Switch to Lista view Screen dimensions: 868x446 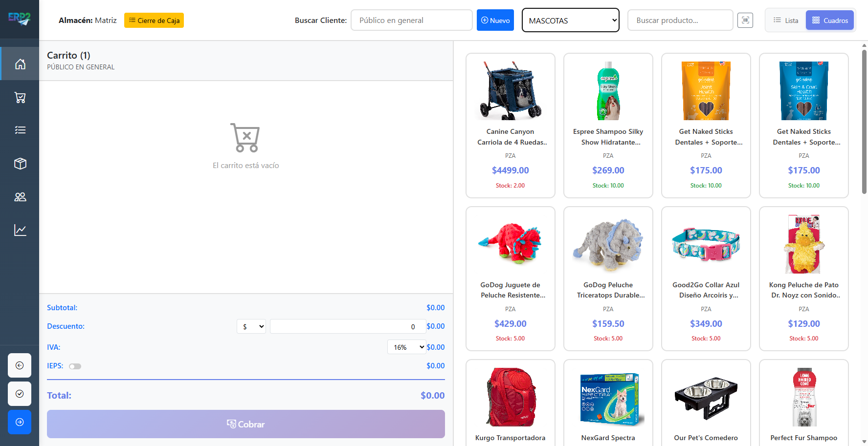pyautogui.click(x=785, y=21)
